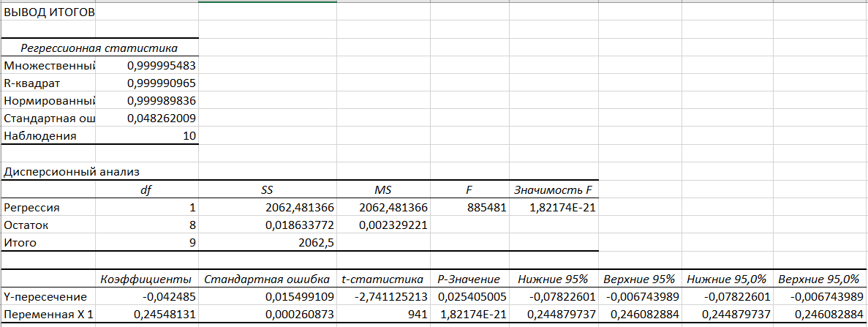Click the Коэффициенты column header
Image resolution: width=868 pixels, height=327 pixels.
(x=147, y=278)
